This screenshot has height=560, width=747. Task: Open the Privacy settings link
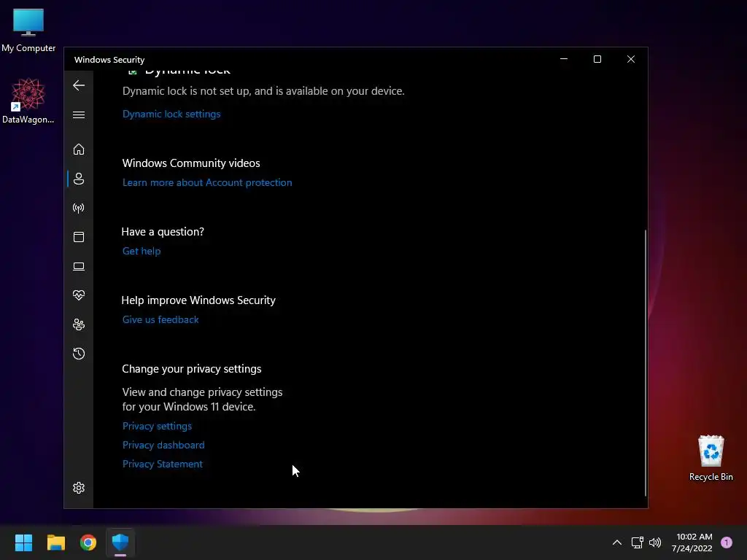point(158,426)
